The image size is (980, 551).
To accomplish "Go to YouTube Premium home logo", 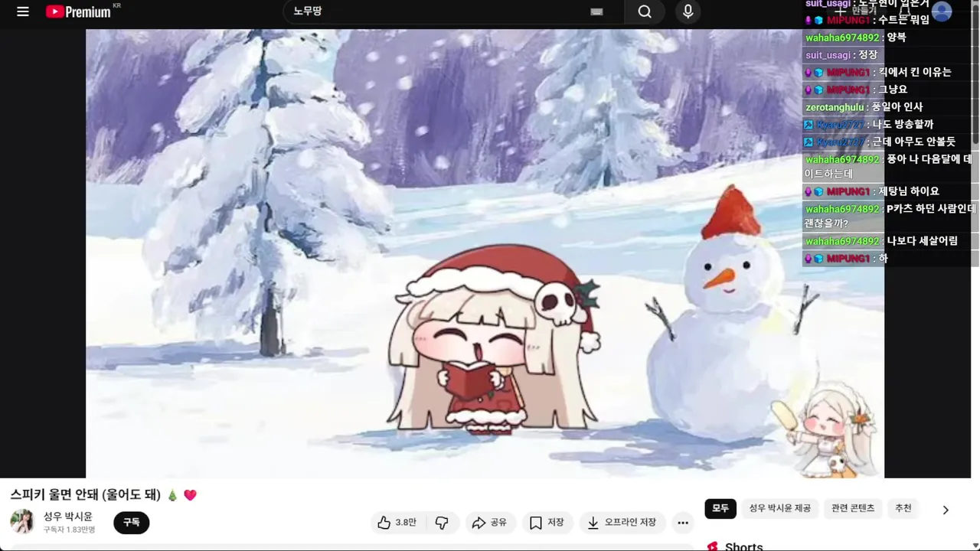I will tap(78, 11).
